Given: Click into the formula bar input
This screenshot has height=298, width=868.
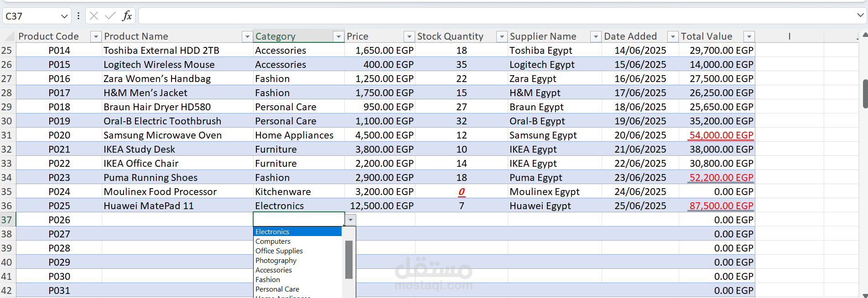Looking at the screenshot, I should (x=496, y=16).
